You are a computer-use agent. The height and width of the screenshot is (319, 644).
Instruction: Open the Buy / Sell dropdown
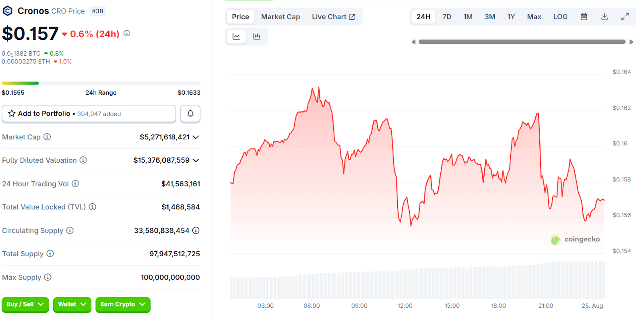(25, 304)
